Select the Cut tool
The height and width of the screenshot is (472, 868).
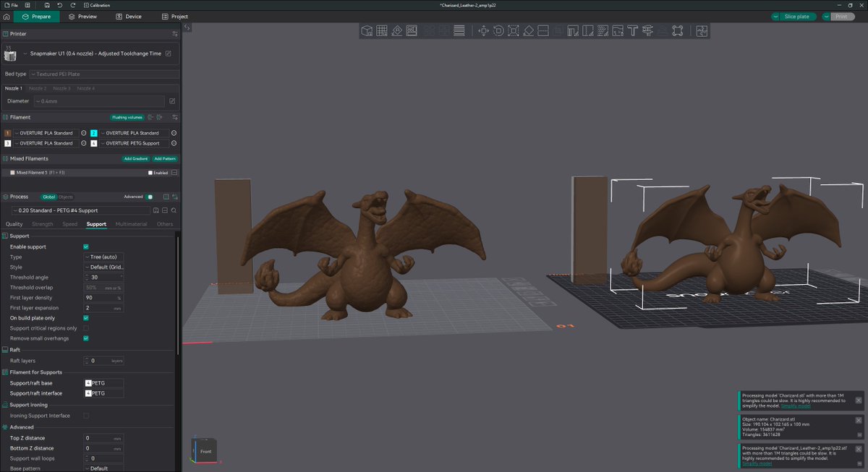pos(543,30)
